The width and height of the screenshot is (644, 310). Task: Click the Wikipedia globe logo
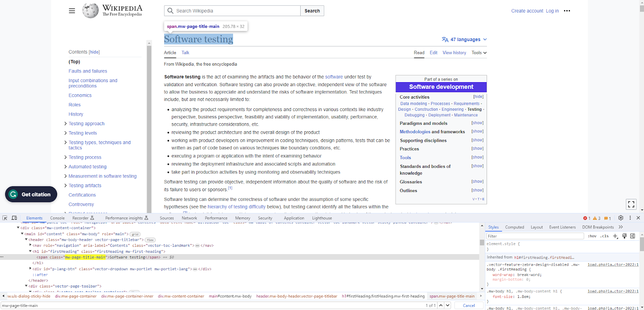(x=90, y=10)
